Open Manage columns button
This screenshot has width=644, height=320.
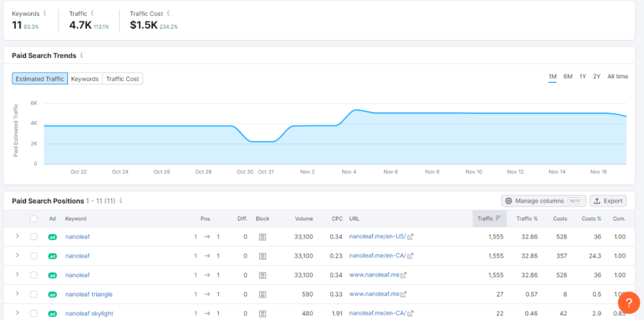543,201
